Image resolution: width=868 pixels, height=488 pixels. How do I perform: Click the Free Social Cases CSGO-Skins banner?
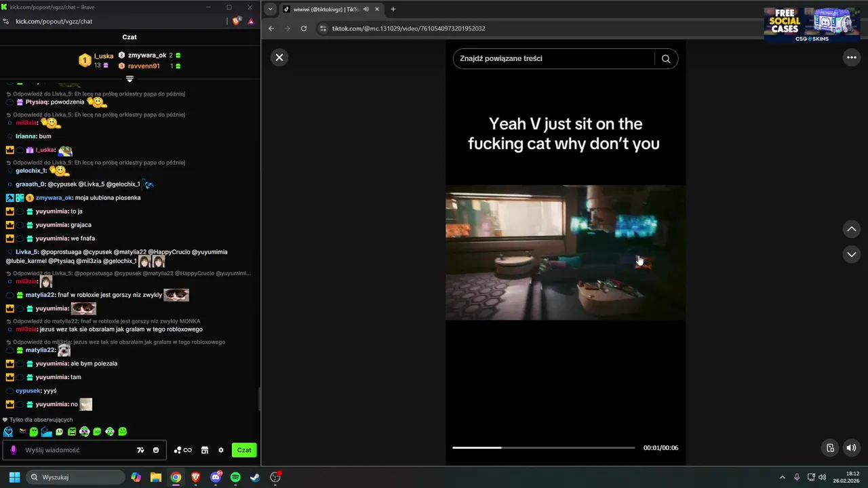click(x=812, y=24)
